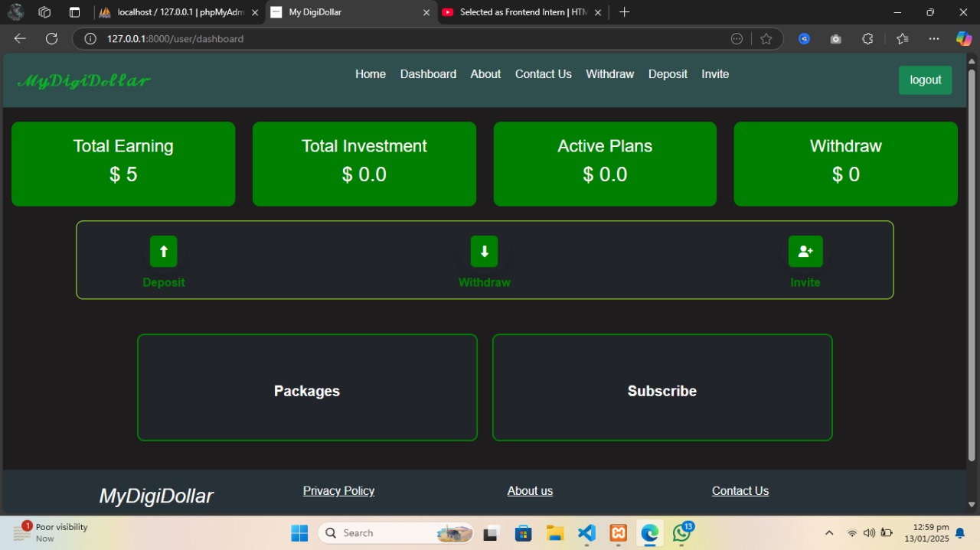980x550 pixels.
Task: Open Invite in top navigation bar
Action: pyautogui.click(x=715, y=74)
